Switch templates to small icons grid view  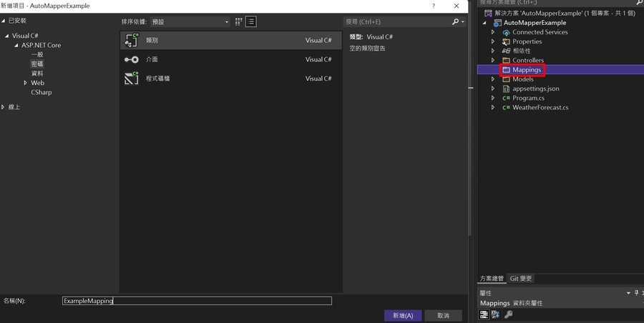(x=239, y=22)
